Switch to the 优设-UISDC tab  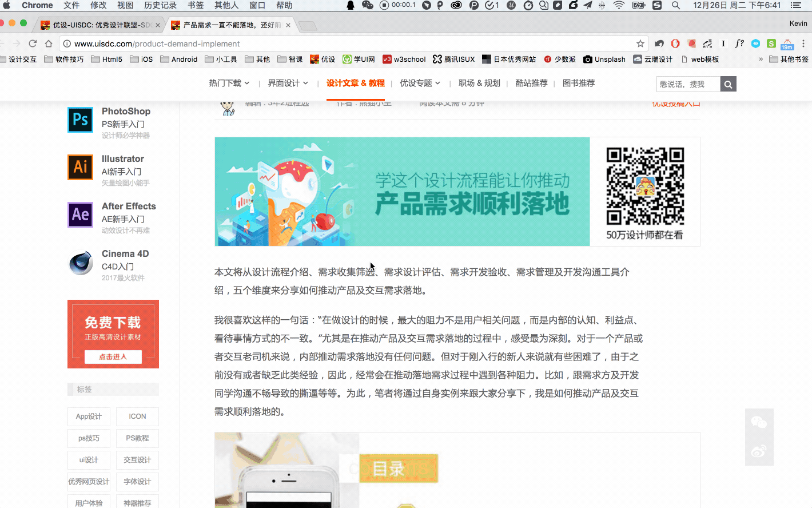99,25
